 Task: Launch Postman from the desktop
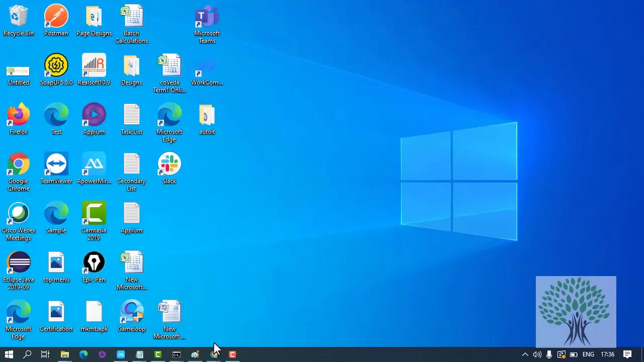tap(56, 21)
